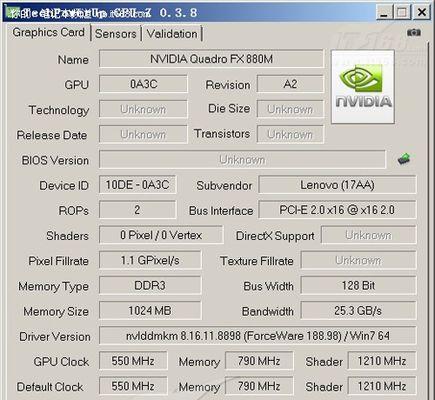This screenshot has height=400, width=435.
Task: Switch to the Graphics Card tab
Action: 49,32
